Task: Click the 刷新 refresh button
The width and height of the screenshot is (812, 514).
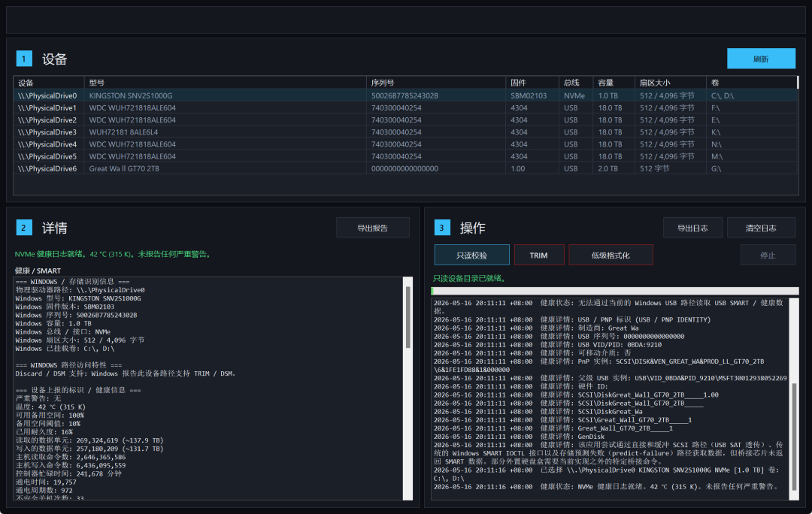Action: click(761, 59)
